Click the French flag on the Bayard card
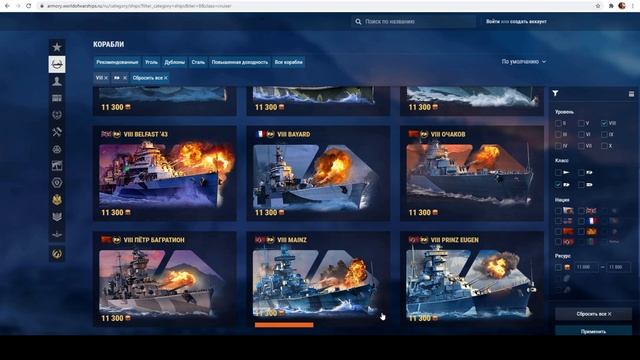The height and width of the screenshot is (360, 640). pyautogui.click(x=260, y=134)
